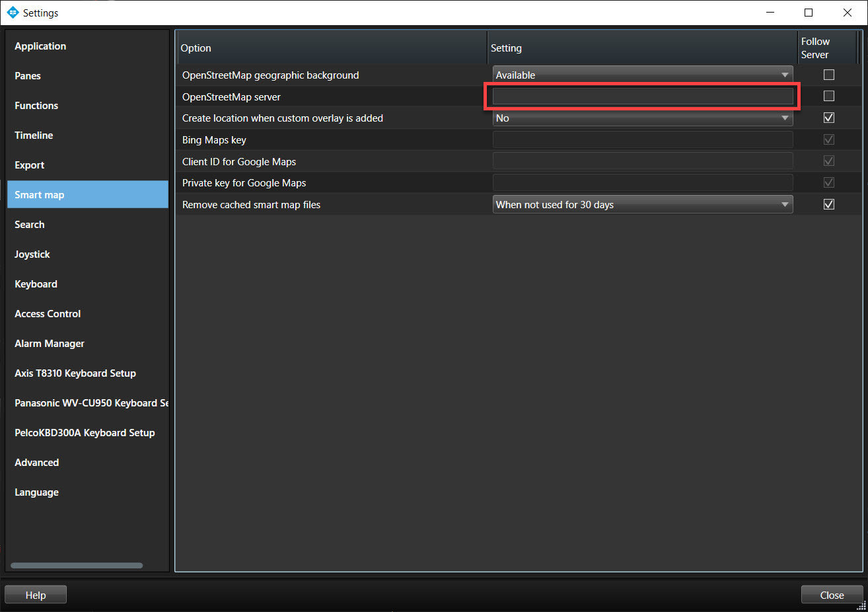Select the Export settings tab

(30, 165)
